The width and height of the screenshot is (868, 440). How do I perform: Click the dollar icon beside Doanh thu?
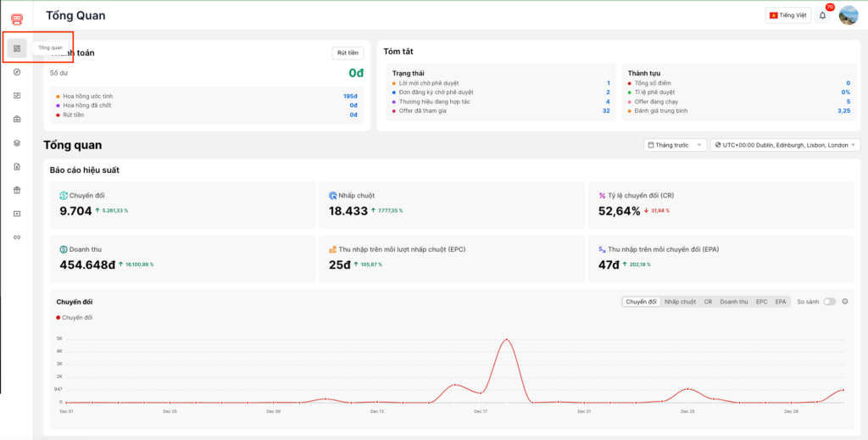pyautogui.click(x=64, y=249)
